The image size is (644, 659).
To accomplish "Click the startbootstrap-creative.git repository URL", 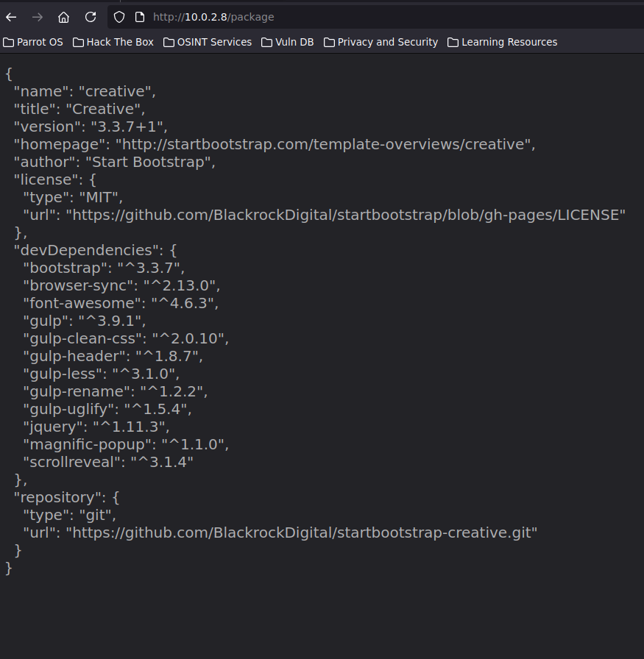I will tap(302, 532).
